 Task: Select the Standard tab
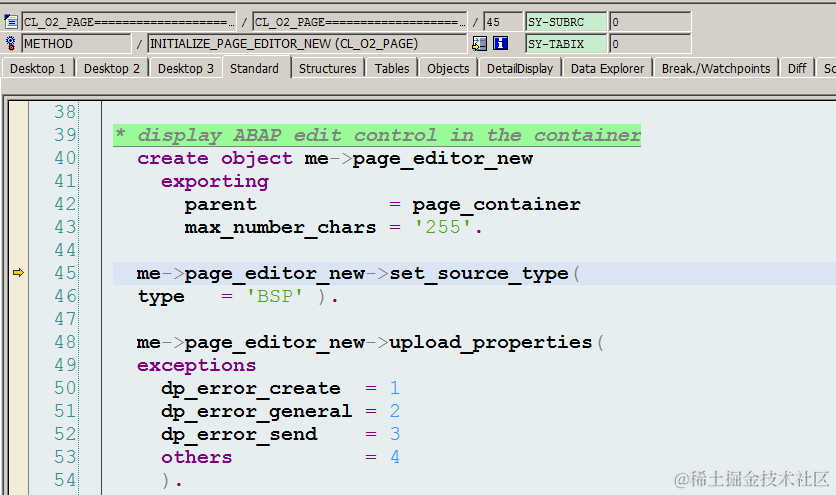tap(254, 68)
